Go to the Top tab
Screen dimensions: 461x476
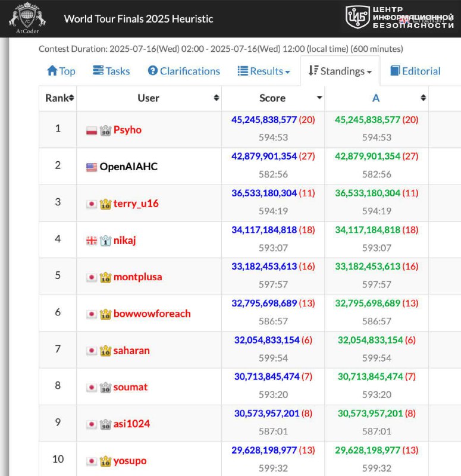point(61,71)
